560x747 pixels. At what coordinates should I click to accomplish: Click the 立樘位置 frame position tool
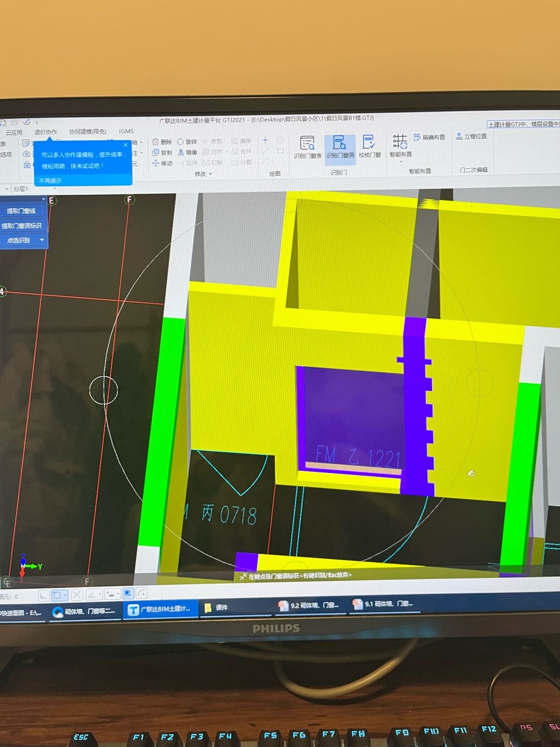(471, 136)
